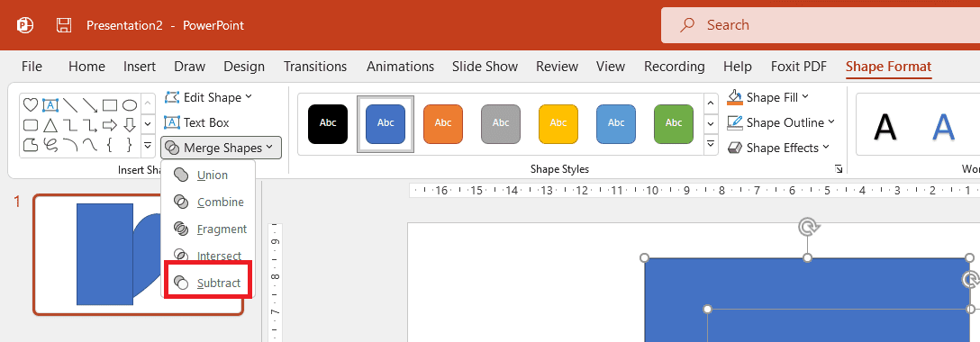The width and height of the screenshot is (980, 342).
Task: Click the Save icon in title bar
Action: point(63,25)
